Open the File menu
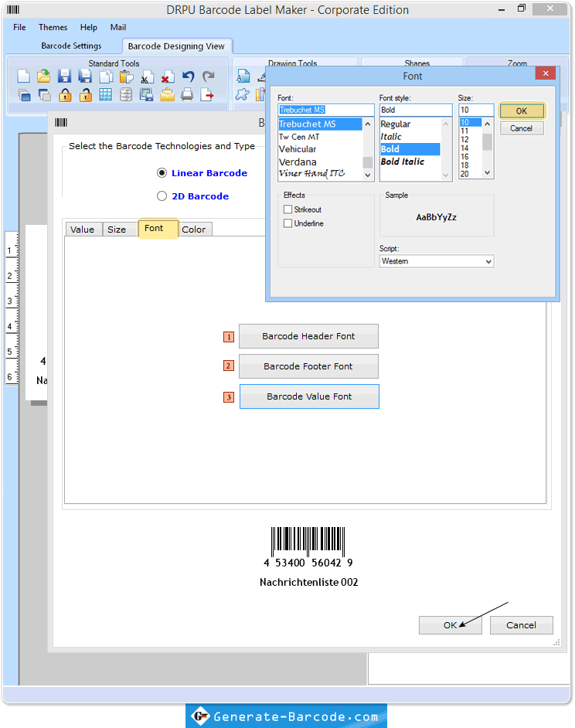The height and width of the screenshot is (728, 575). pos(19,27)
